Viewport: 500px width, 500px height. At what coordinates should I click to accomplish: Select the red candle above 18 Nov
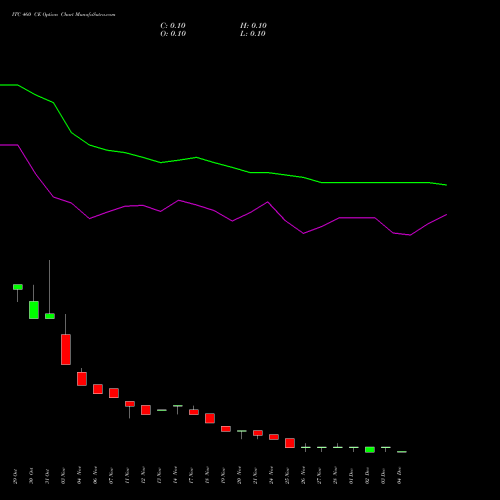pyautogui.click(x=210, y=418)
